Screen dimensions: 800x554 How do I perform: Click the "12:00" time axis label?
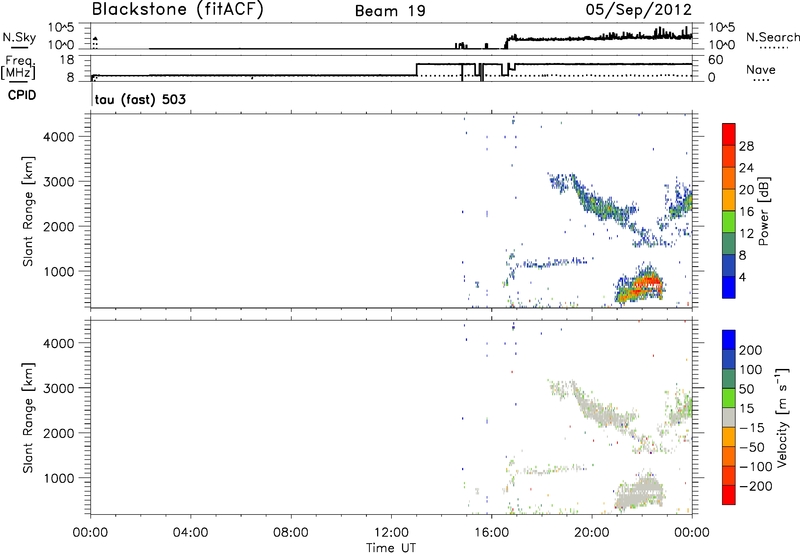pyautogui.click(x=391, y=532)
